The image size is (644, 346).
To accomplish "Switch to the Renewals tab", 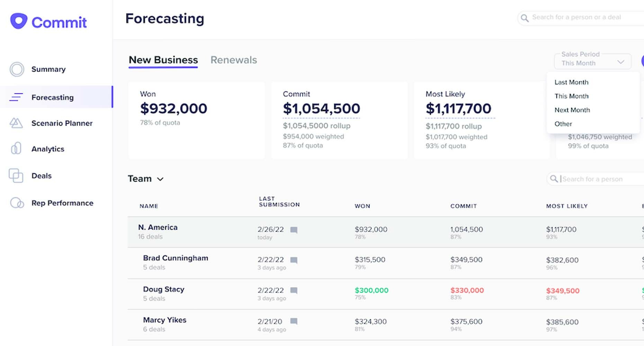I will (233, 60).
